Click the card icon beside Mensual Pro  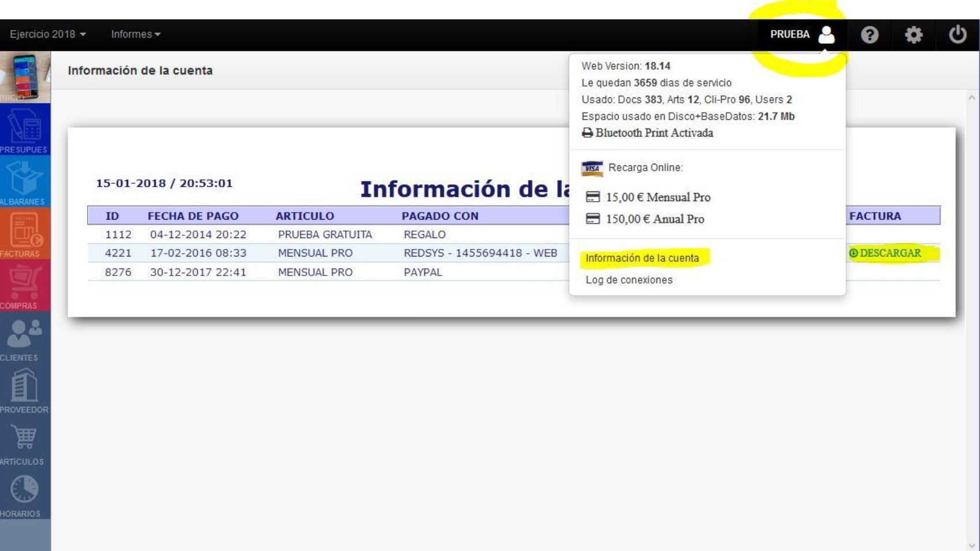point(593,197)
